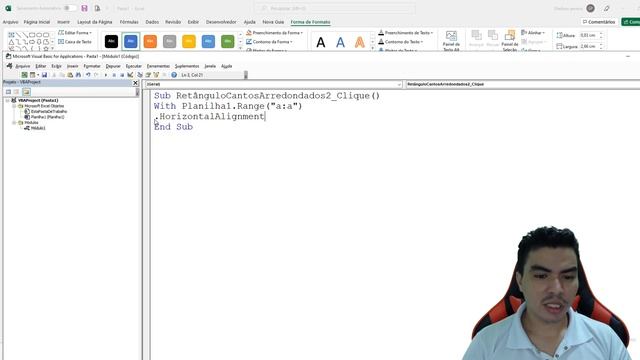Toggle the Salvamento Automático switch

69,8
